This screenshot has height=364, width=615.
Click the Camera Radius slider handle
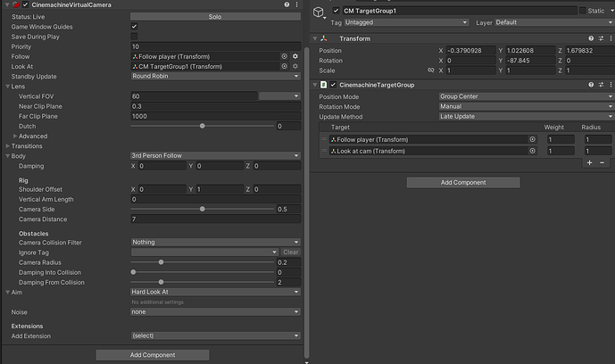coord(161,262)
